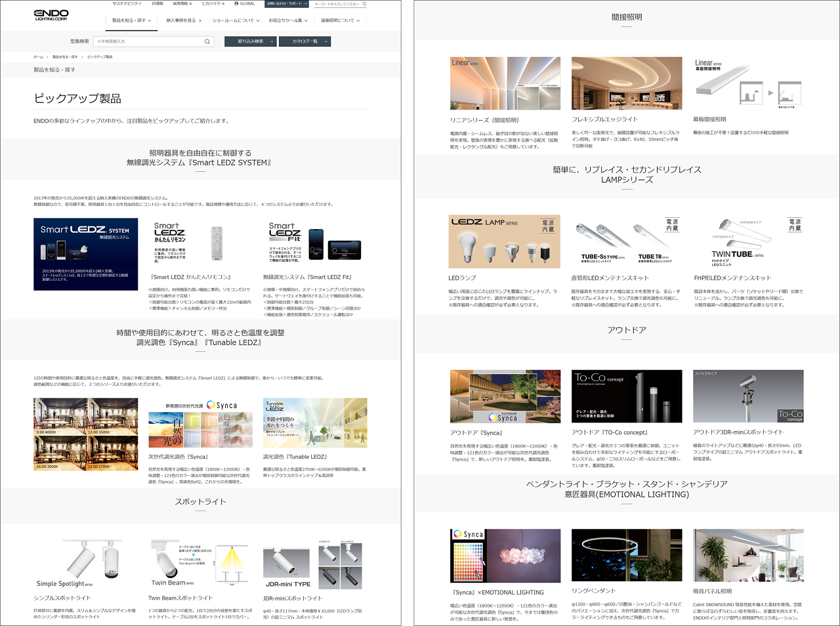This screenshot has width=840, height=626.
Task: Focus the 型番検索 model number input field
Action: coord(148,41)
